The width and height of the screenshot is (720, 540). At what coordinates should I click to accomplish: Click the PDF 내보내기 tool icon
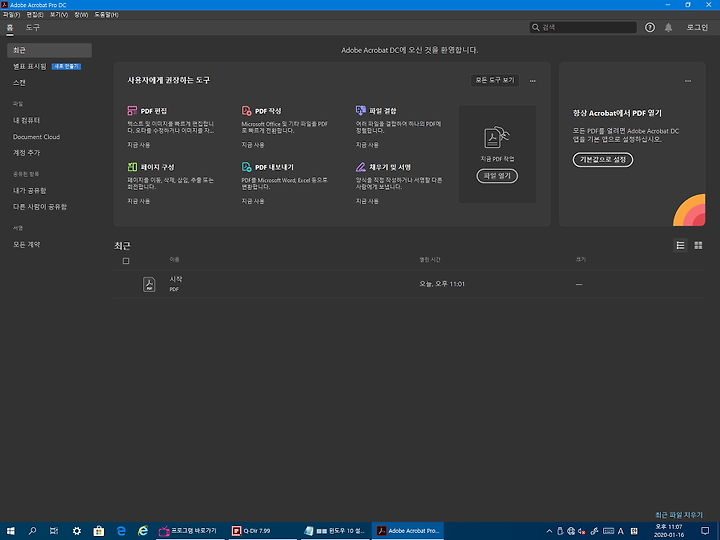click(x=247, y=167)
